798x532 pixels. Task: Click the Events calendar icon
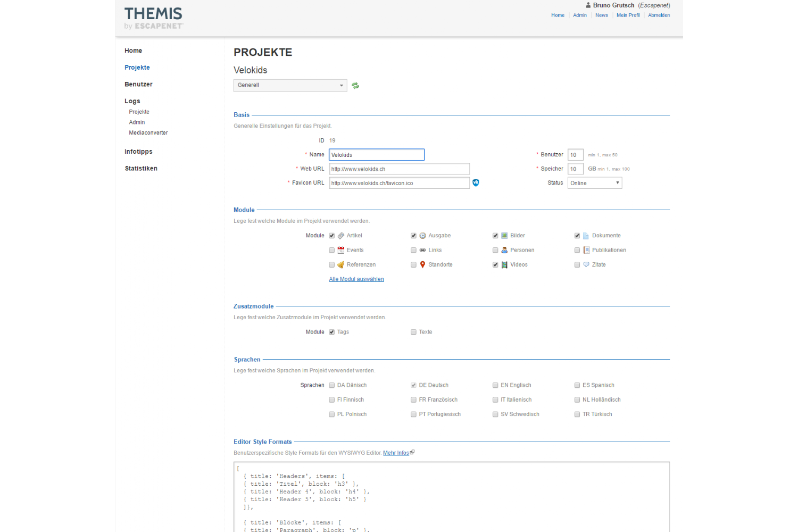tap(341, 250)
